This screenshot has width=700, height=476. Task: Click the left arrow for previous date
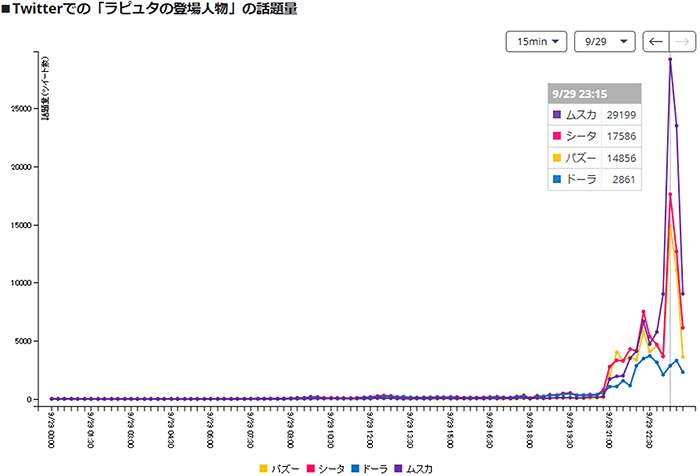[x=657, y=41]
